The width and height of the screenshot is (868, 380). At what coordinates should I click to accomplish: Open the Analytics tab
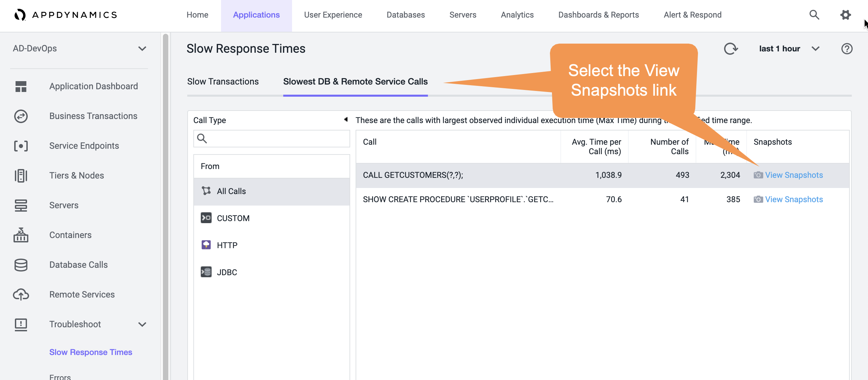pos(517,15)
